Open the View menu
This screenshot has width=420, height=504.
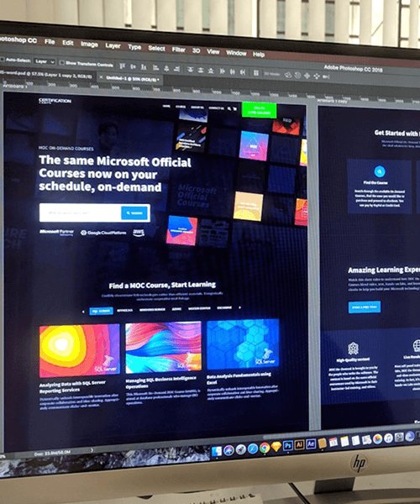click(213, 52)
